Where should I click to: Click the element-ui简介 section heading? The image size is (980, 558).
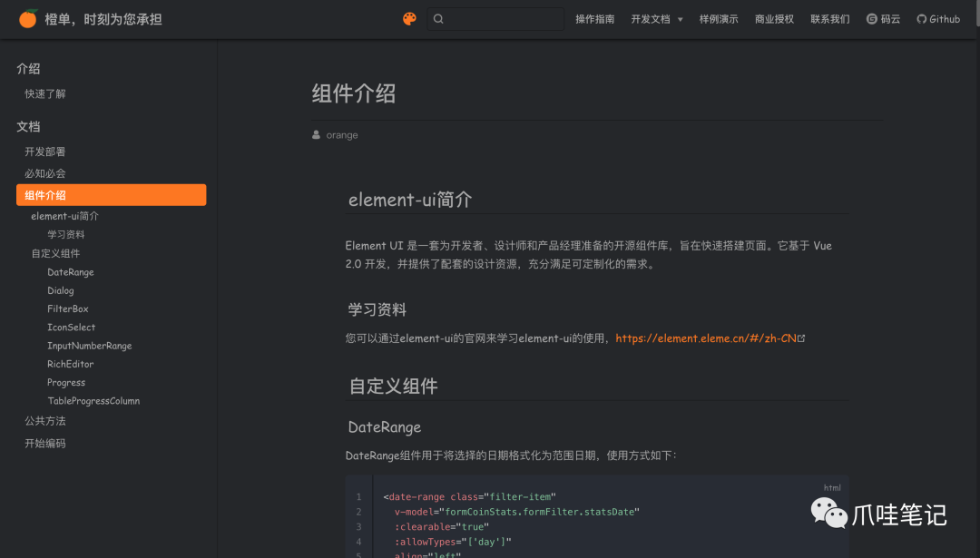pyautogui.click(x=410, y=200)
